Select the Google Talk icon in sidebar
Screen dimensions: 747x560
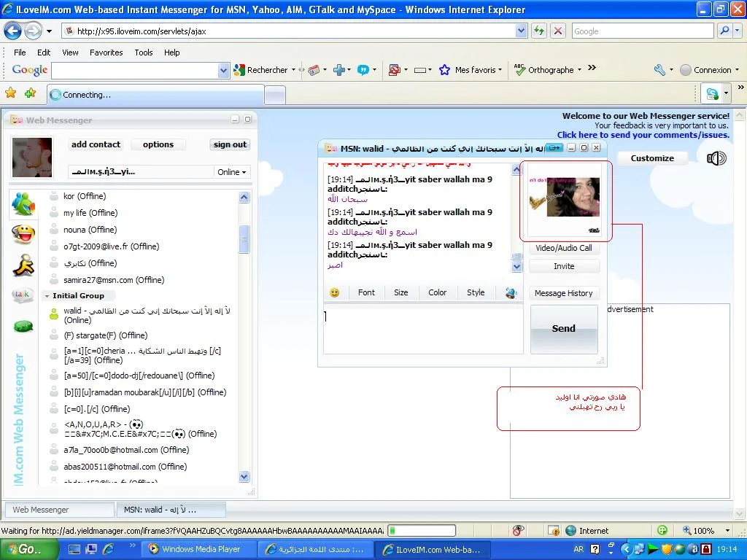point(23,295)
